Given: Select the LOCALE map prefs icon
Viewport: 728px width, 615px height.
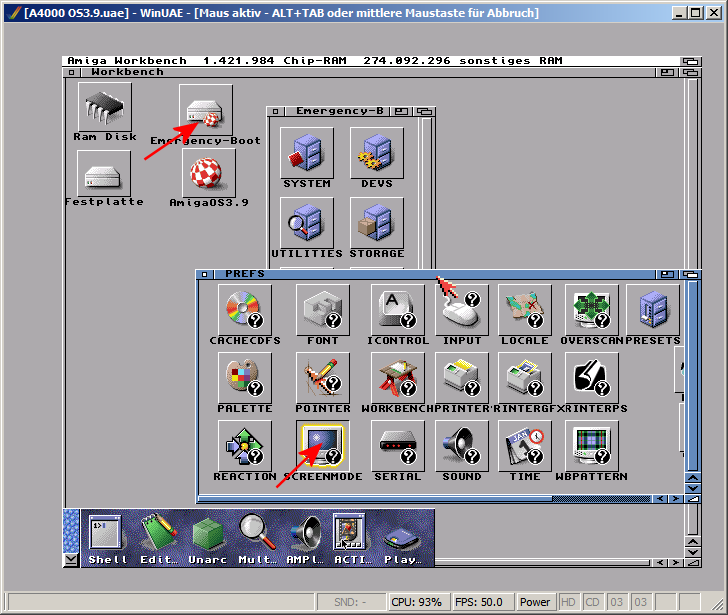Looking at the screenshot, I should tap(525, 310).
